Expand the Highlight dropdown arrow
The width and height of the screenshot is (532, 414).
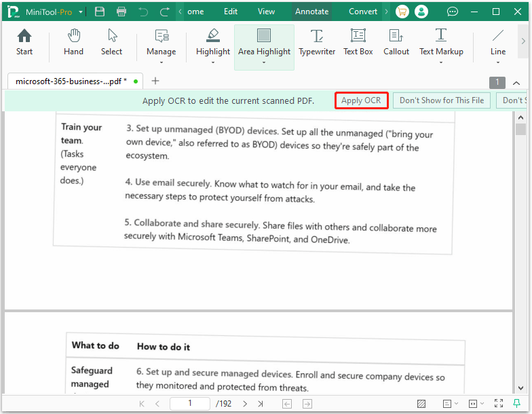(x=213, y=62)
